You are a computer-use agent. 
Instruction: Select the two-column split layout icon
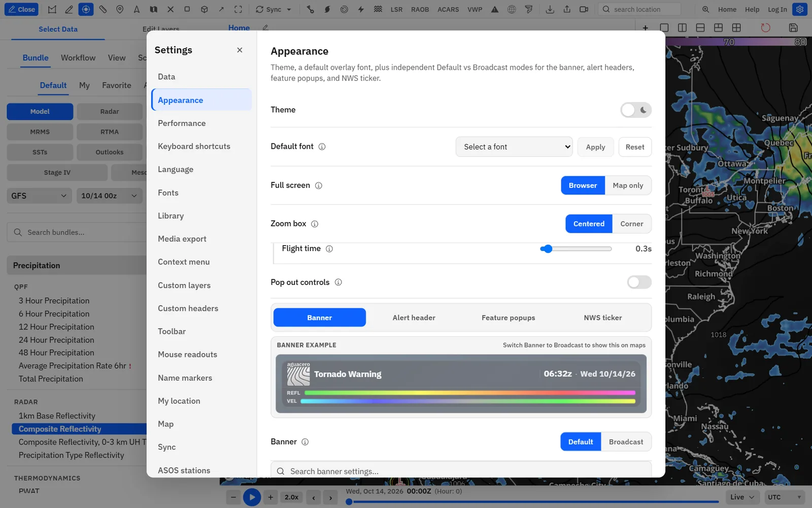tap(682, 28)
